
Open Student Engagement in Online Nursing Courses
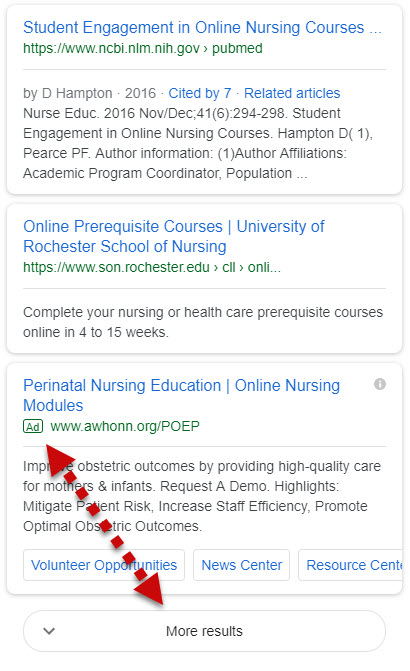point(202,27)
